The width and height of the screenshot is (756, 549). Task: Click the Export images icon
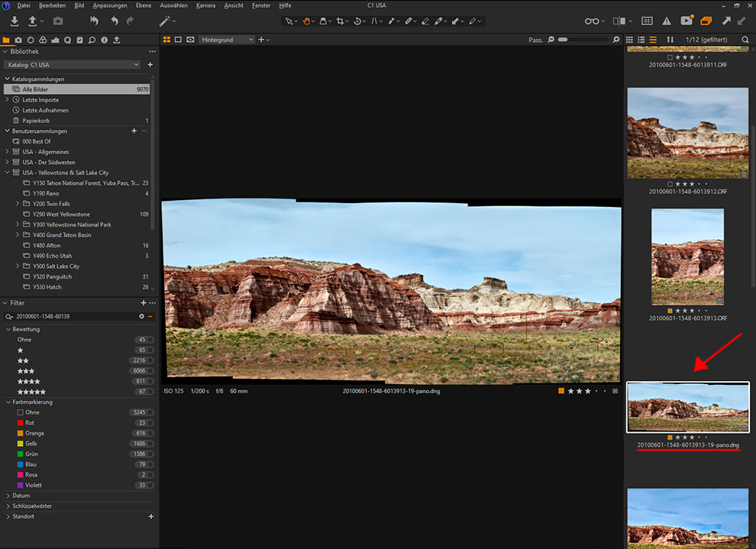point(33,21)
